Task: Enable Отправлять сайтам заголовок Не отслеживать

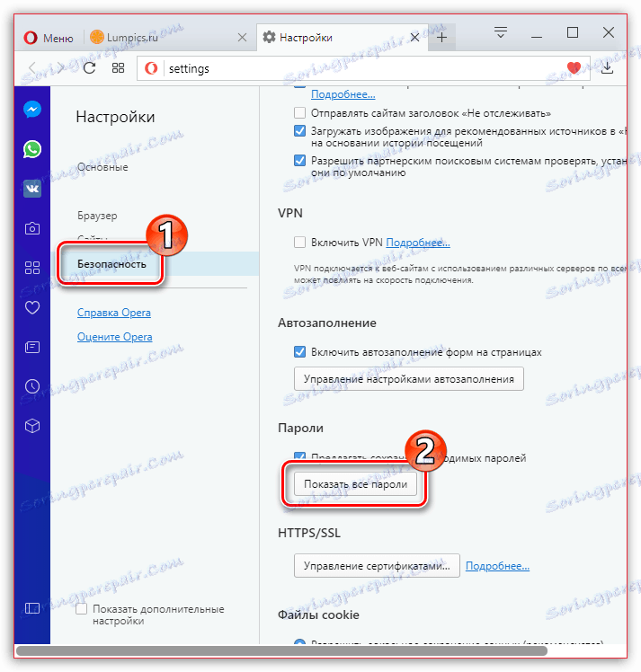Action: 299,113
